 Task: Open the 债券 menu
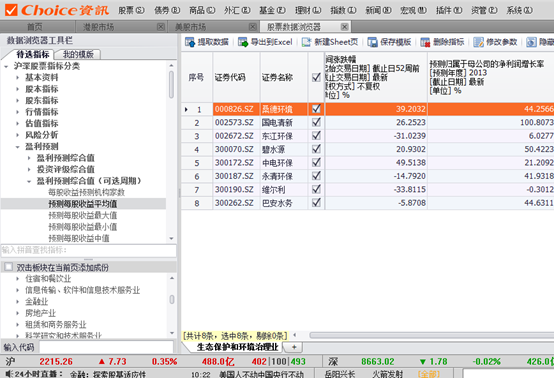click(x=167, y=10)
